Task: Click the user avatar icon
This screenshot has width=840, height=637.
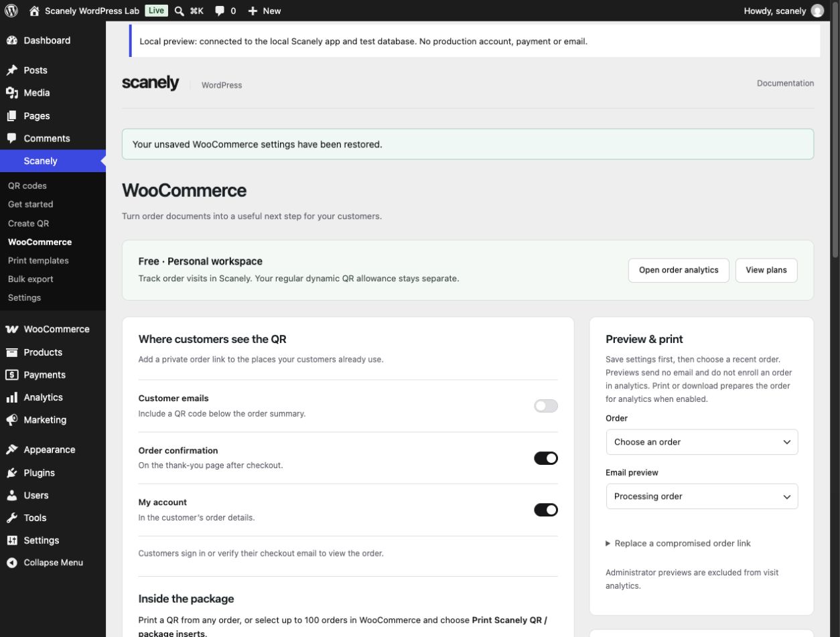Action: pos(817,11)
